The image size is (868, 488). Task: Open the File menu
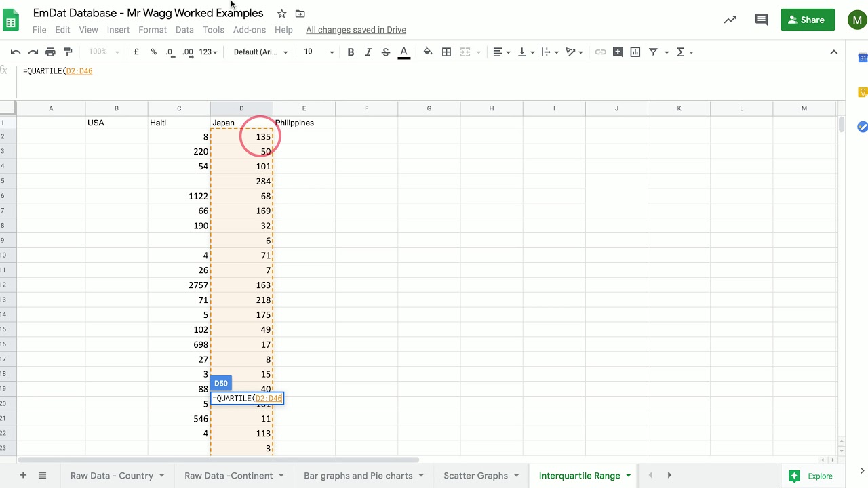point(39,30)
